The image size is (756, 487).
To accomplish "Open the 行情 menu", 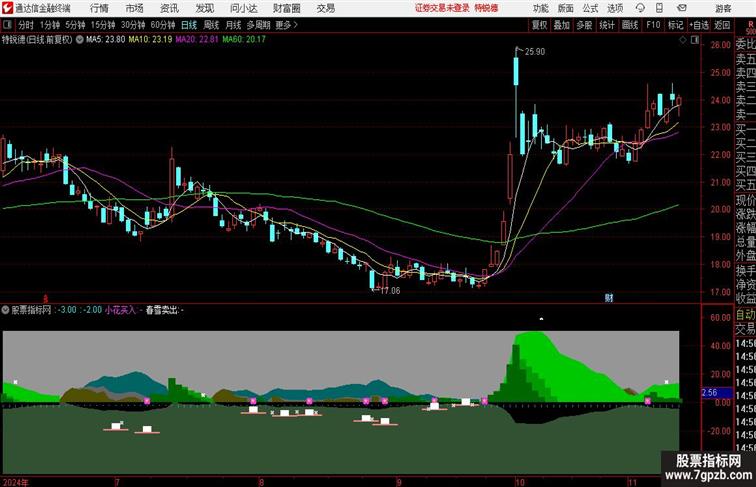I will (x=99, y=8).
